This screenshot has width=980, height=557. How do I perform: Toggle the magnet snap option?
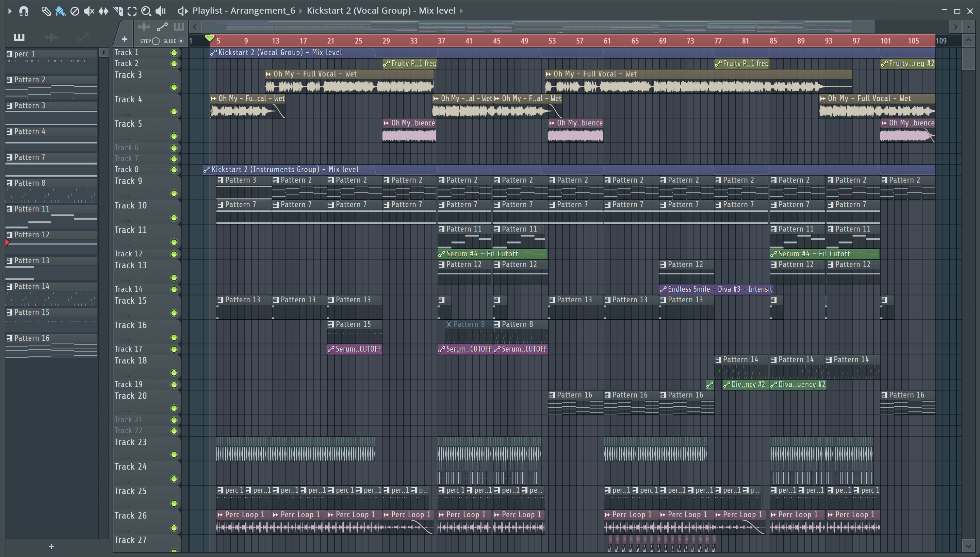pyautogui.click(x=24, y=11)
